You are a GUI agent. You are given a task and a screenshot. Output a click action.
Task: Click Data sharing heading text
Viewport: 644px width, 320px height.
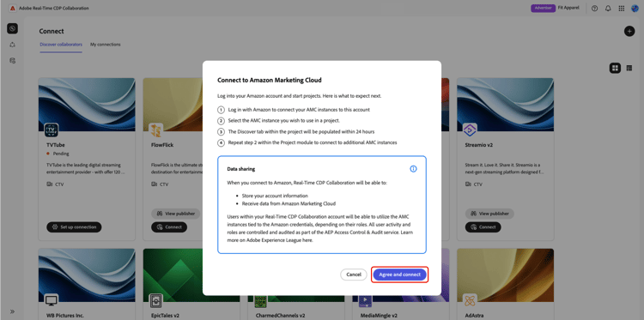[241, 169]
